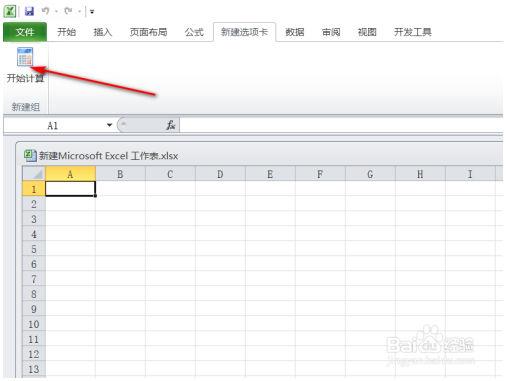Click into the formula bar input
The image size is (506, 381).
tap(341, 125)
